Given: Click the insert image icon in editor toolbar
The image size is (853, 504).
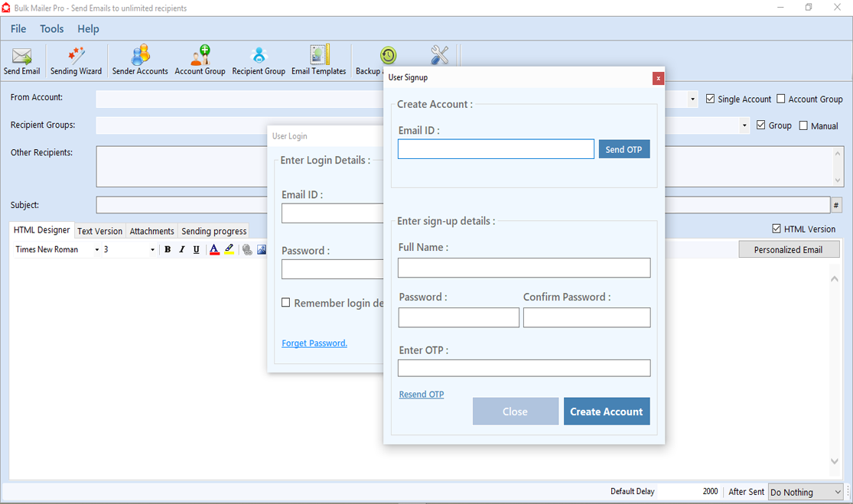Looking at the screenshot, I should point(262,249).
